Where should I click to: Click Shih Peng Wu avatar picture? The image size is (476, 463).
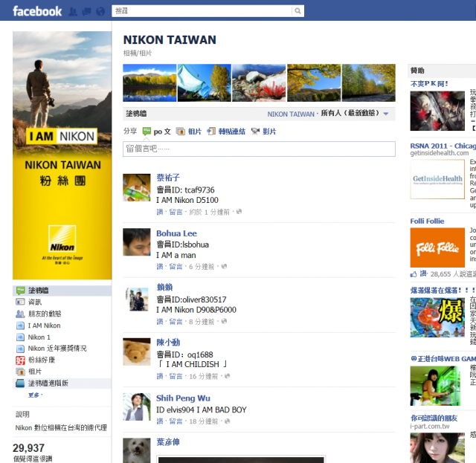pyautogui.click(x=137, y=407)
